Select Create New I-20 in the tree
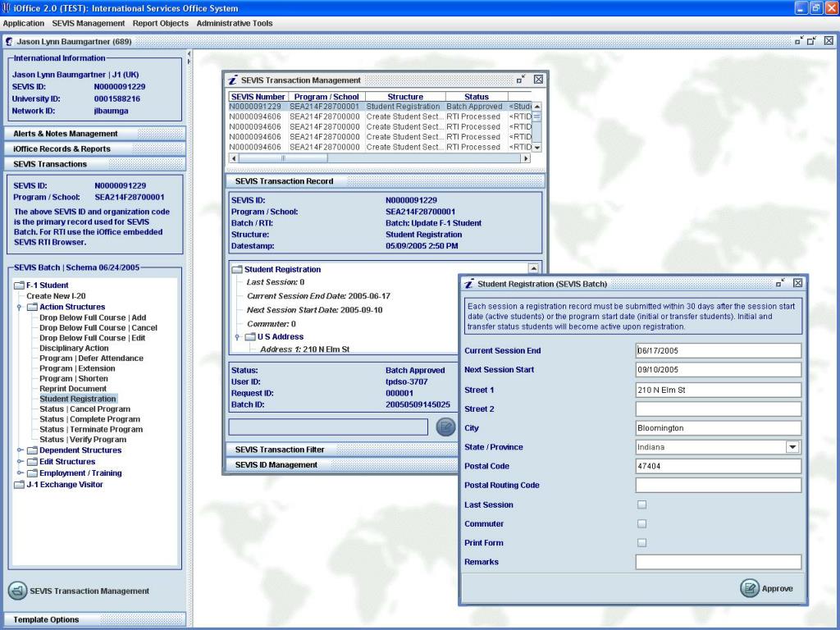Screen dimensions: 840x630 pyautogui.click(x=57, y=296)
